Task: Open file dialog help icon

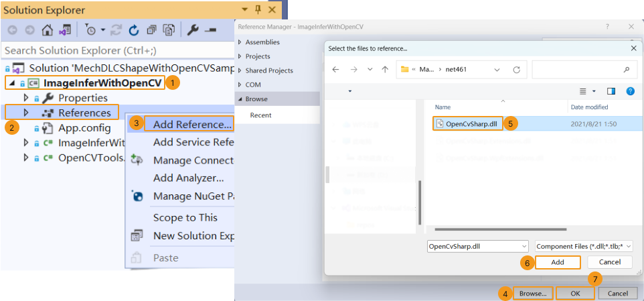Action: (x=629, y=91)
